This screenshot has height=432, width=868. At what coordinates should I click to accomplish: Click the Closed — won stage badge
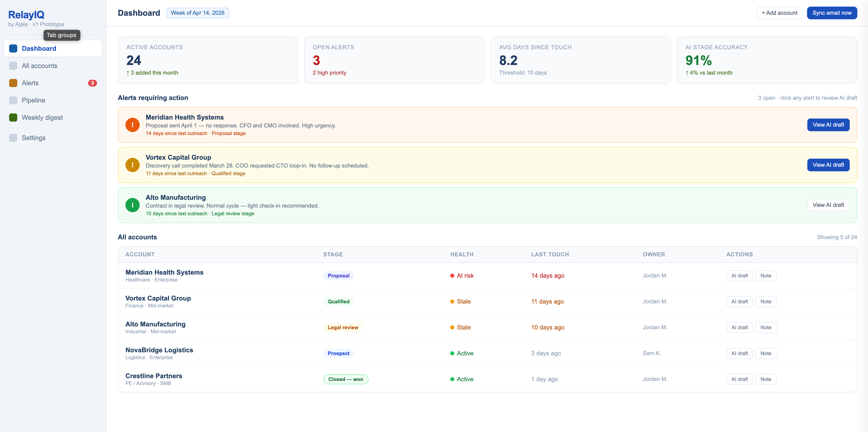click(x=346, y=379)
